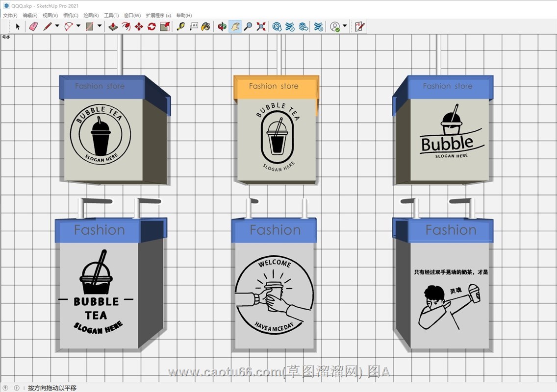Viewport: 557px width, 392px height.
Task: Open the Extension Warehouse
Action: [290, 26]
